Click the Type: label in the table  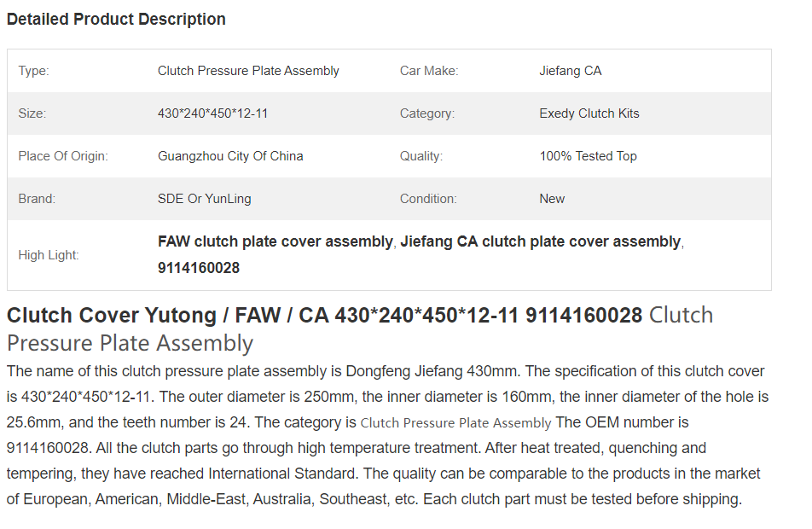click(x=33, y=71)
